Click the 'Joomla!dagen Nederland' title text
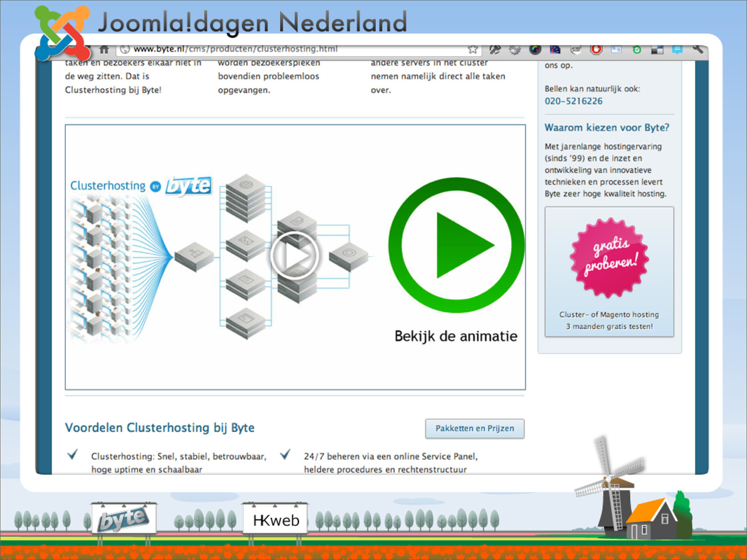The height and width of the screenshot is (560, 747). pos(252,22)
